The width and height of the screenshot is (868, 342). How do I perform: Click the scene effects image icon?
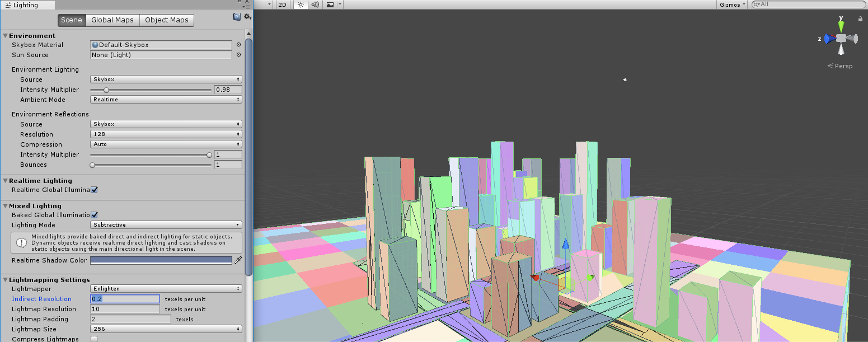pos(330,4)
